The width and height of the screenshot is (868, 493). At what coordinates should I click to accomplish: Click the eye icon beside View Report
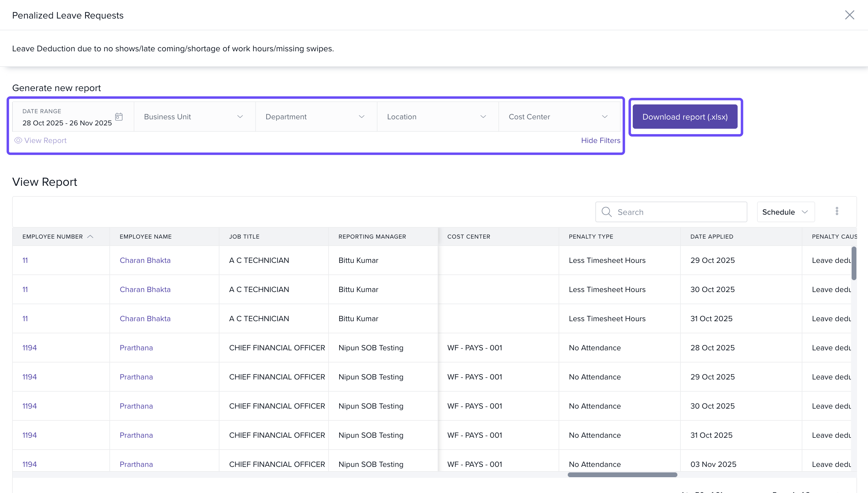tap(18, 141)
